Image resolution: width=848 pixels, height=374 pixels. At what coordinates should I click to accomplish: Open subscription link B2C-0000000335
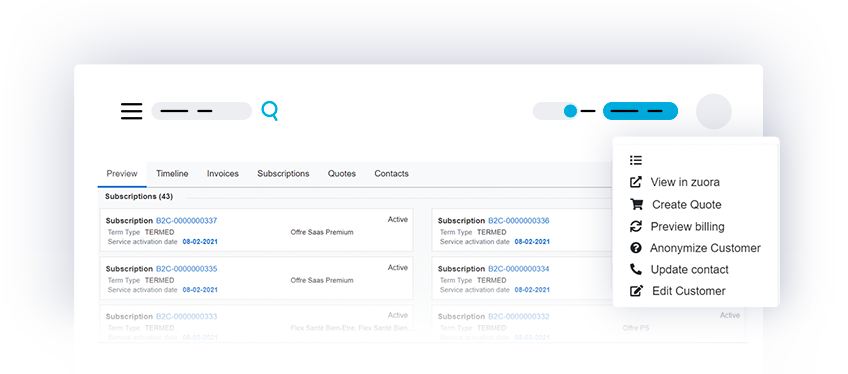click(187, 269)
